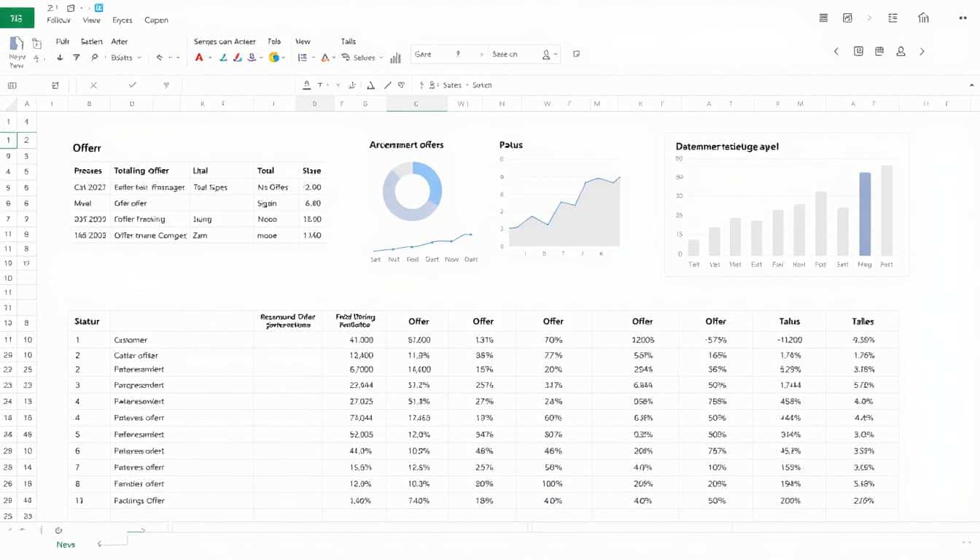Click the red font color A icon
Viewport: 980px width, 560px height.
(199, 57)
